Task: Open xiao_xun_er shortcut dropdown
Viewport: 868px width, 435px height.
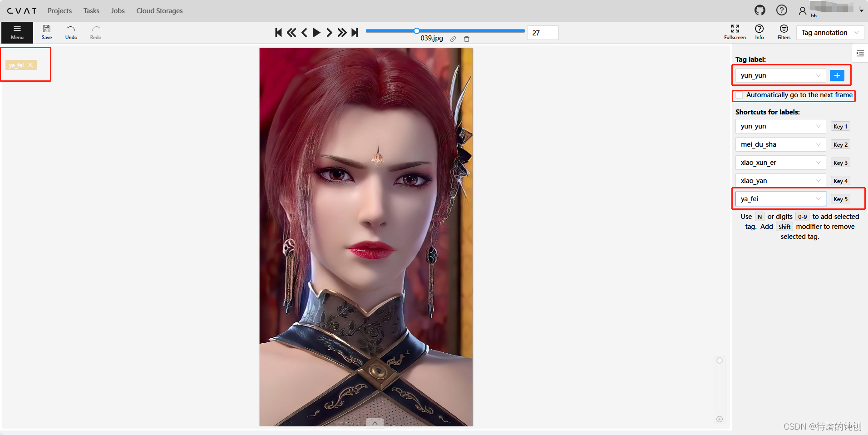Action: (x=780, y=163)
